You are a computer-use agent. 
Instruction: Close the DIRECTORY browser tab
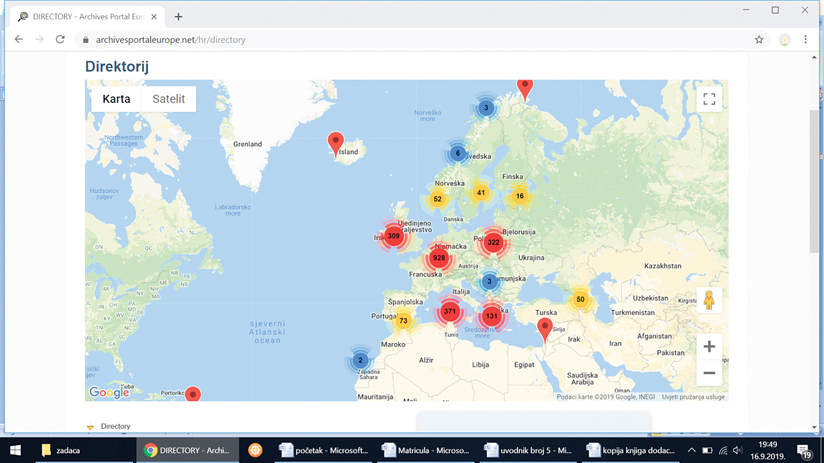click(154, 17)
